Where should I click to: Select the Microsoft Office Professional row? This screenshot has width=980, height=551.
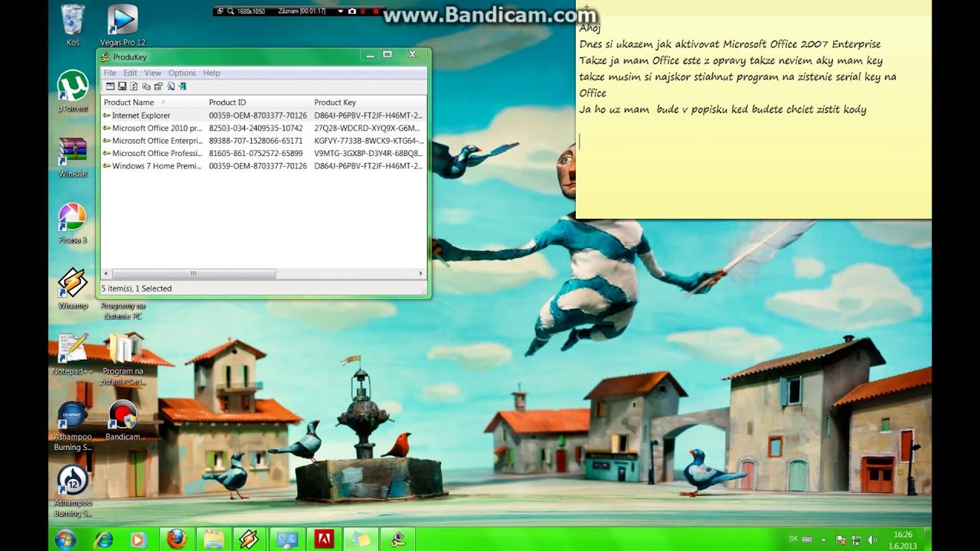(x=263, y=153)
